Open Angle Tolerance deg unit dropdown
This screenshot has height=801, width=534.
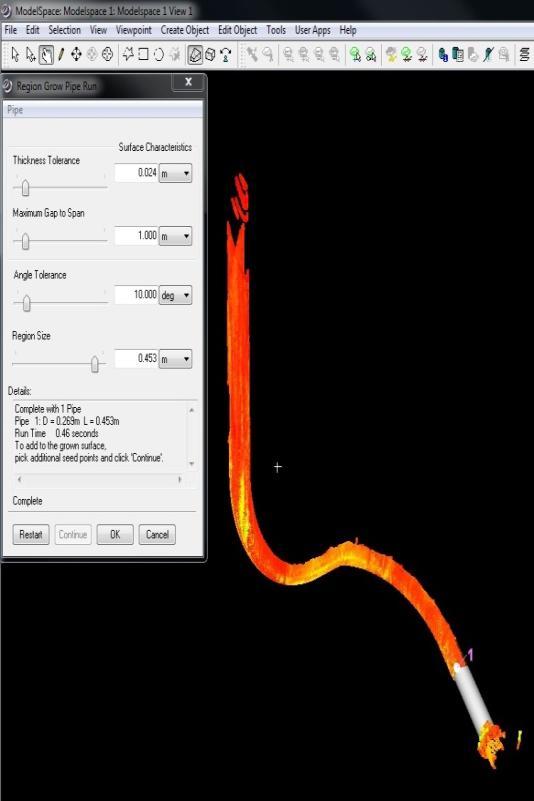[x=175, y=295]
